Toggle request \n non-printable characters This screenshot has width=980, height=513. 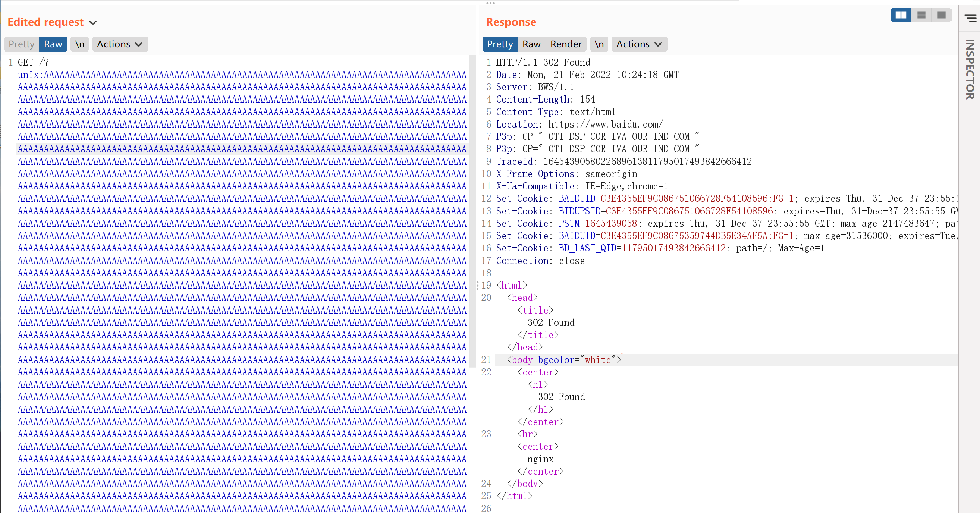click(79, 44)
